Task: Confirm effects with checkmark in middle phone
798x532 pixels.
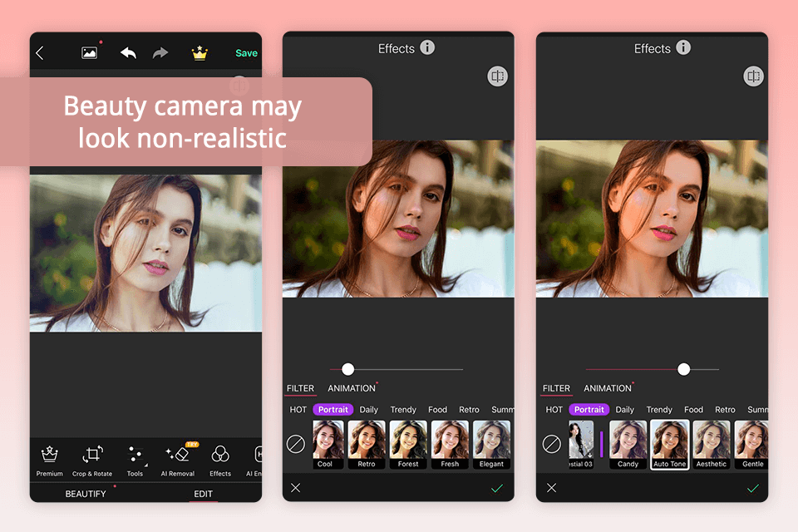Action: point(497,488)
